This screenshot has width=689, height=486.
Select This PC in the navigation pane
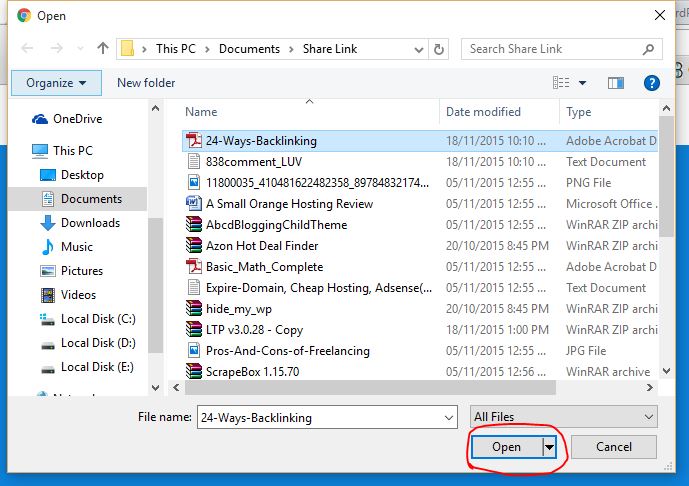[62, 151]
